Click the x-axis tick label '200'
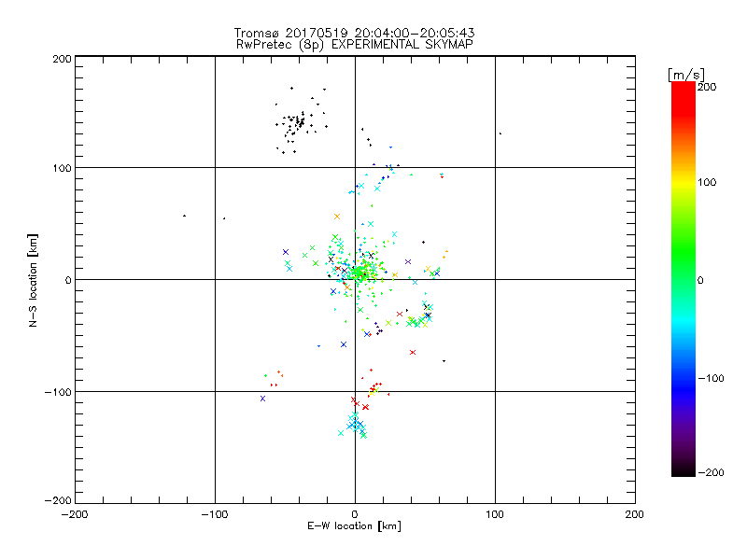 click(635, 514)
